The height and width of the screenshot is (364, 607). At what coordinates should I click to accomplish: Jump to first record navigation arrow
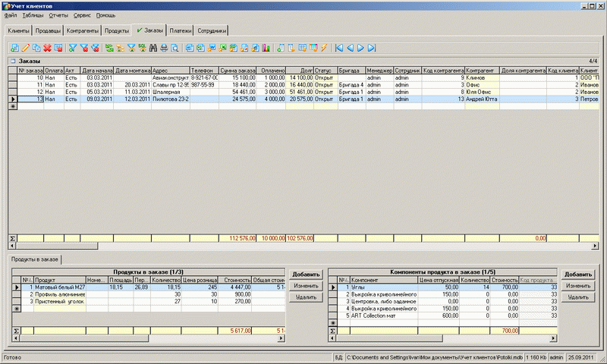(x=338, y=48)
